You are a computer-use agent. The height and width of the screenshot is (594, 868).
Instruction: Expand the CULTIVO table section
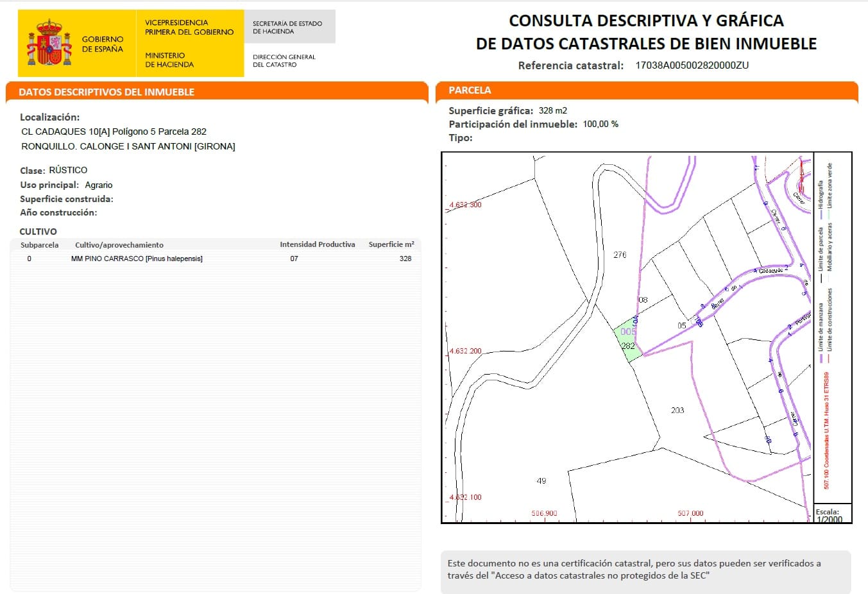click(40, 231)
